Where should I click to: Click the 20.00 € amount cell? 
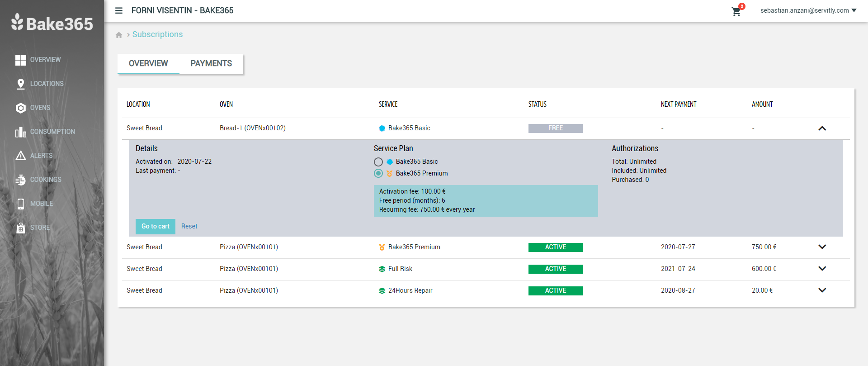762,290
